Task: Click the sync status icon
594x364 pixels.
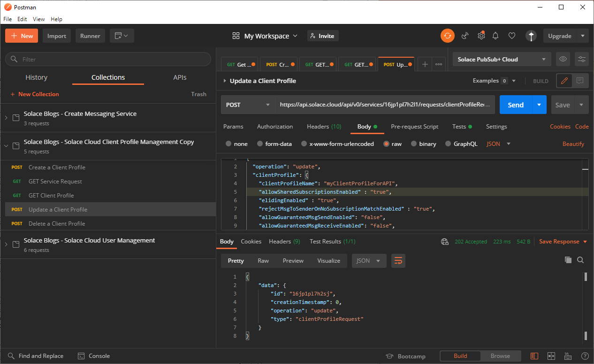Action: click(447, 36)
